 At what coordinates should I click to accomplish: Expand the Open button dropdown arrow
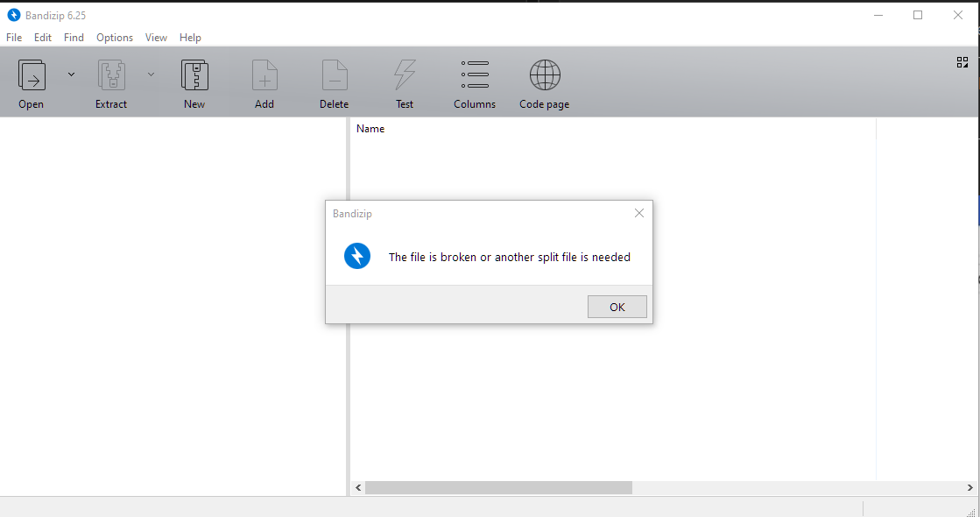tap(71, 74)
